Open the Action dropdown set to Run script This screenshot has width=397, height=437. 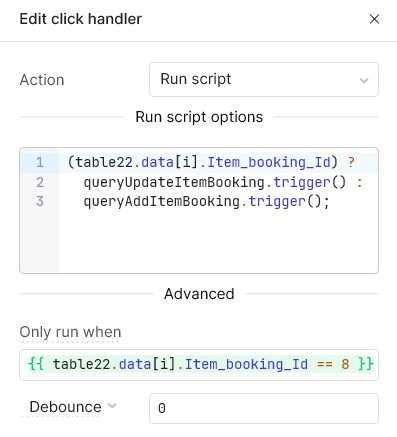click(x=264, y=79)
